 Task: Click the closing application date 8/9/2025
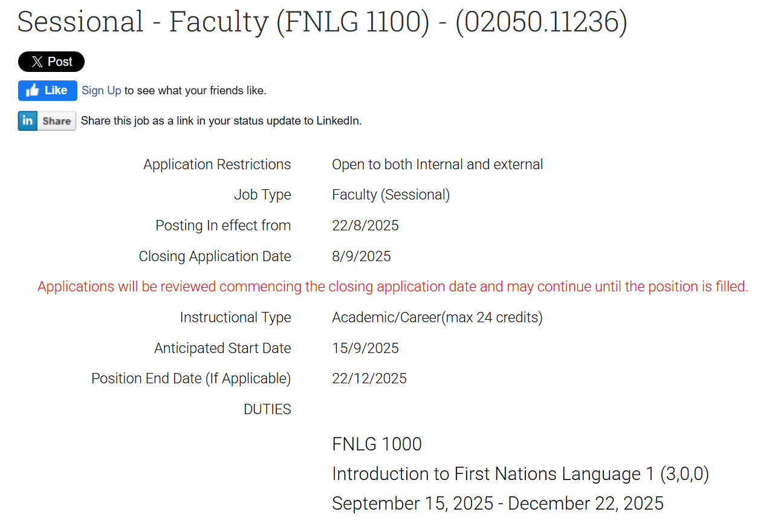[x=362, y=256]
